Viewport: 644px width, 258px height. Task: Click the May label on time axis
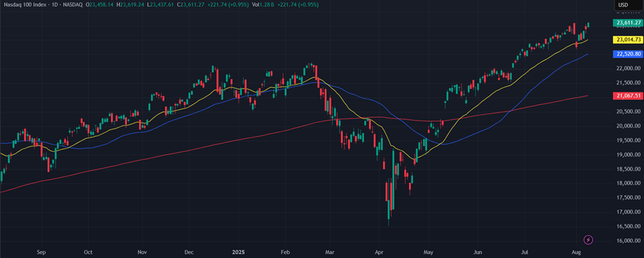pyautogui.click(x=428, y=253)
